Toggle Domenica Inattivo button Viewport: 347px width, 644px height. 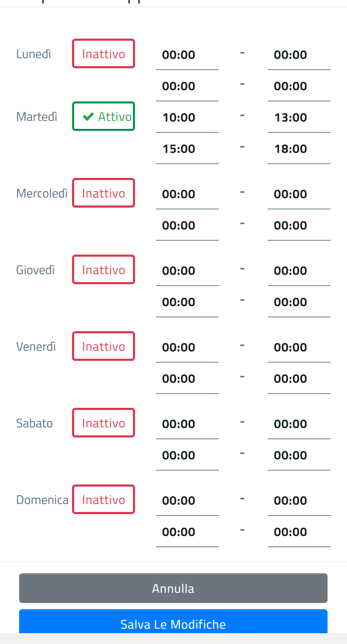click(103, 499)
